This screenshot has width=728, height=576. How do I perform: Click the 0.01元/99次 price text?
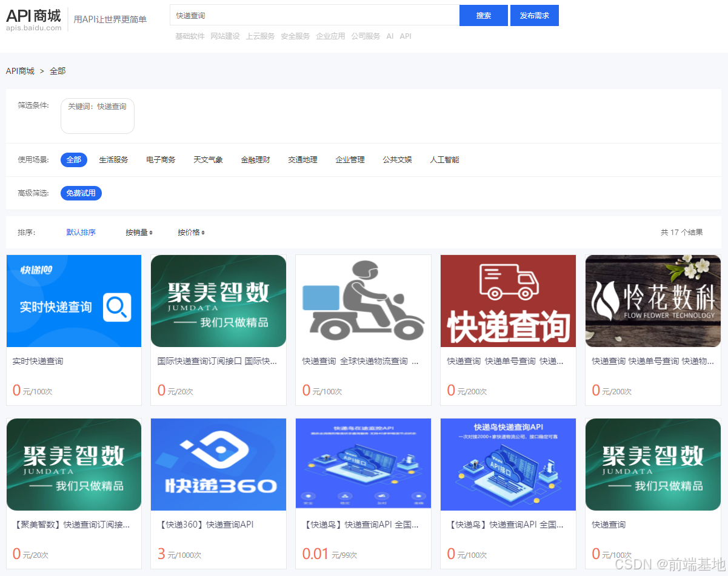click(x=330, y=554)
